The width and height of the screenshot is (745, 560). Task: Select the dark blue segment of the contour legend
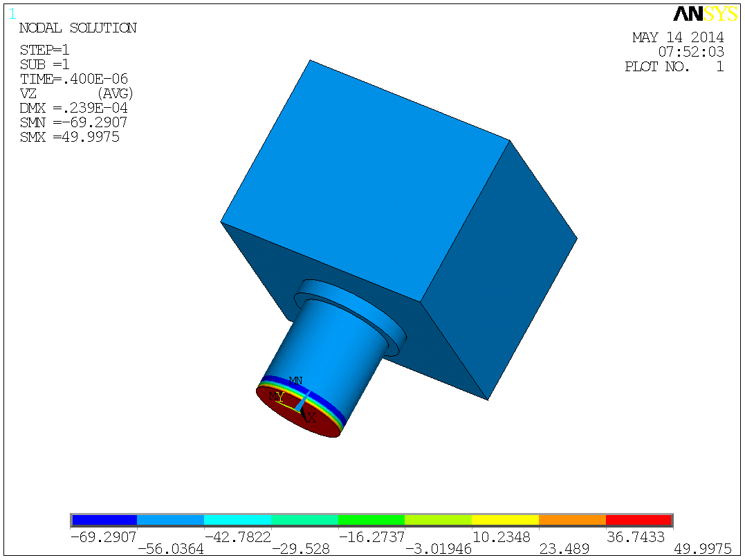coord(102,519)
